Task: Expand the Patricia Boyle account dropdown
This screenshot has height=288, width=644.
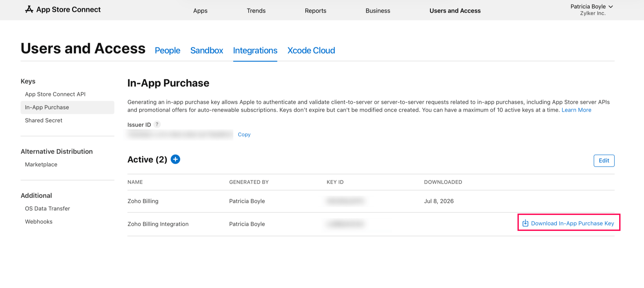Action: point(591,7)
